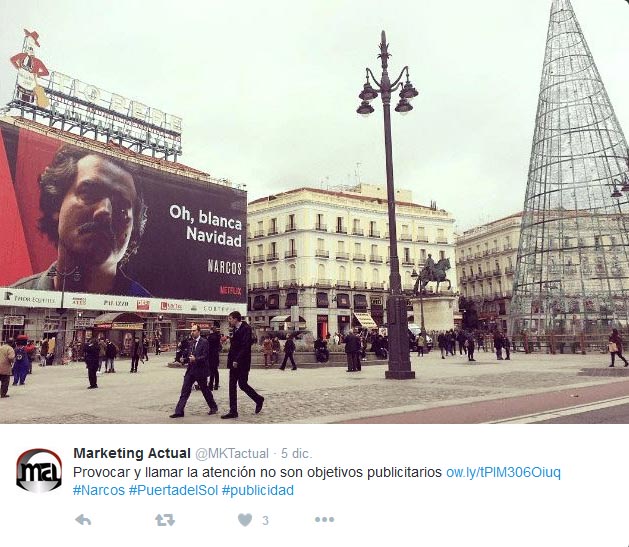Open the #publicidad hashtag
This screenshot has height=547, width=629.
click(x=258, y=490)
